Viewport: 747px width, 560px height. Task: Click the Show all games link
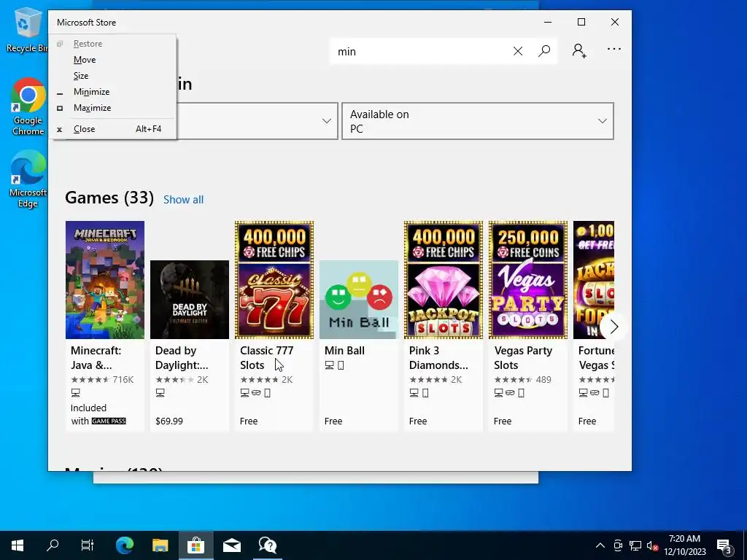click(x=183, y=200)
